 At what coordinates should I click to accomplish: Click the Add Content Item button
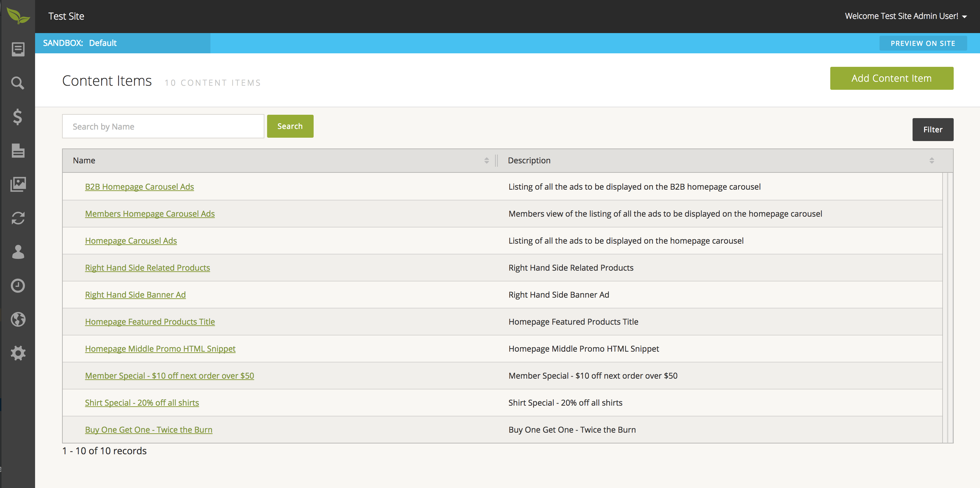[891, 78]
